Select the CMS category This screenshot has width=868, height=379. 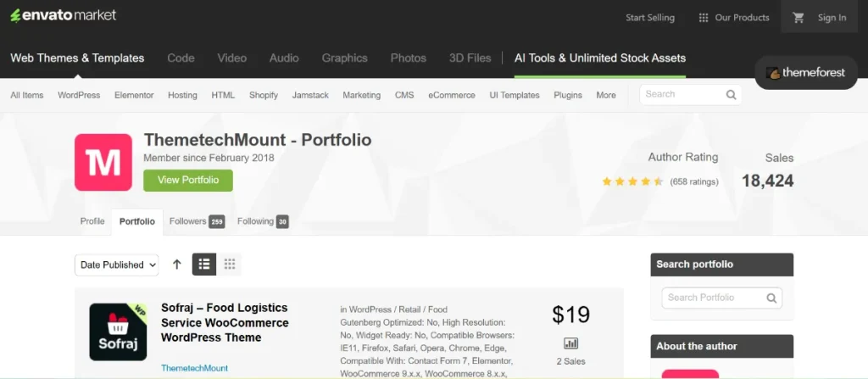point(404,95)
